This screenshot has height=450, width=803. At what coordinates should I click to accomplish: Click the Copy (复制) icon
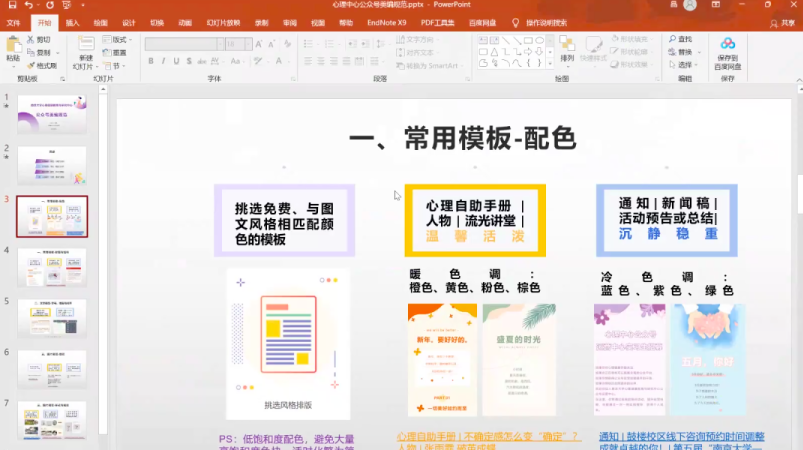click(31, 52)
